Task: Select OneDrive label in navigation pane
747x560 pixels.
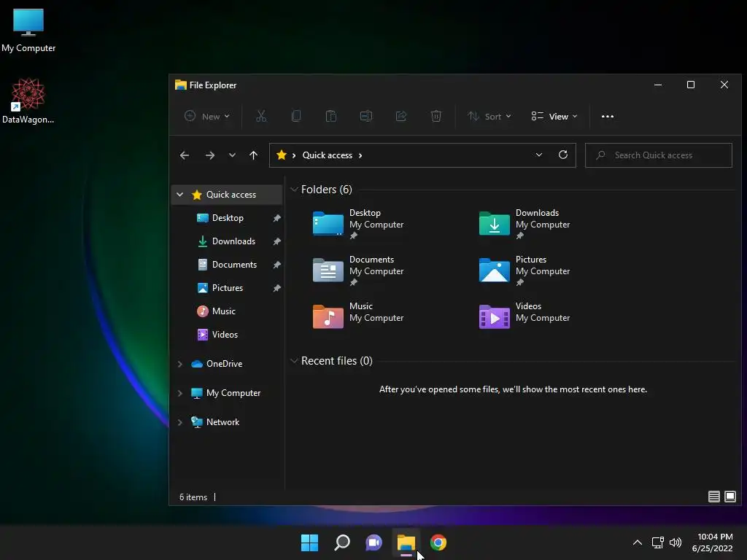Action: point(225,364)
